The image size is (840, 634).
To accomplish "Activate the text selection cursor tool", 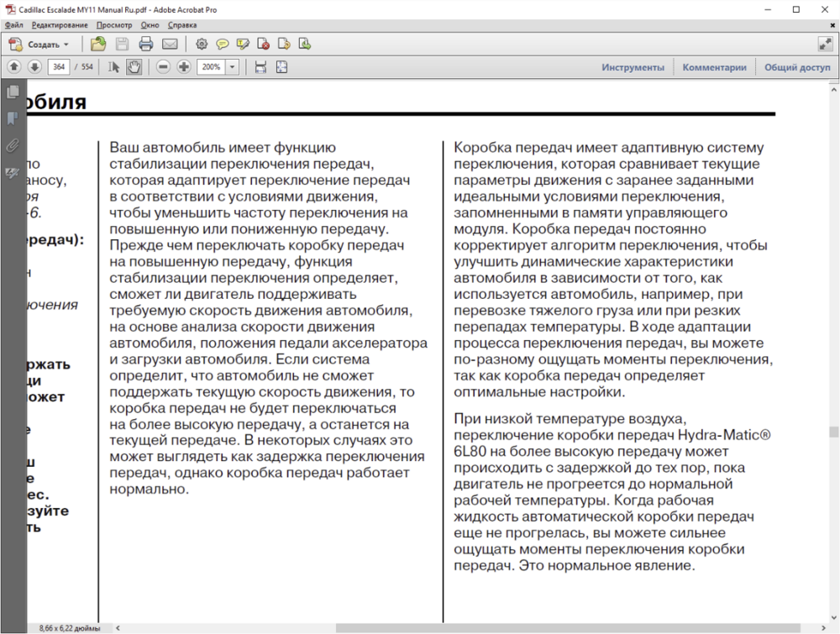I will coord(114,67).
